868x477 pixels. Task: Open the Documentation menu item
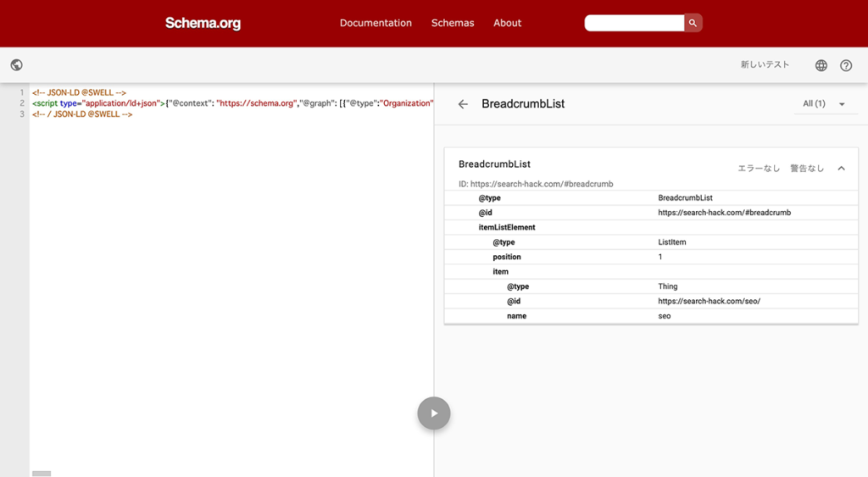click(376, 23)
